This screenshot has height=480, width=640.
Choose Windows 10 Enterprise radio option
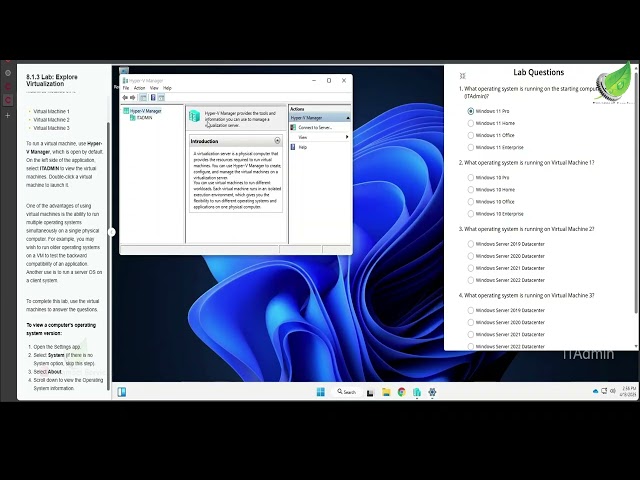tap(471, 214)
